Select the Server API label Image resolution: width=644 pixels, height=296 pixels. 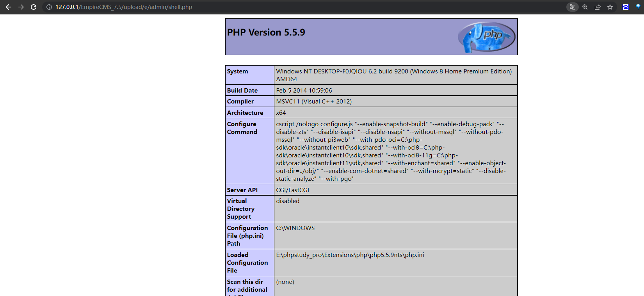[242, 190]
